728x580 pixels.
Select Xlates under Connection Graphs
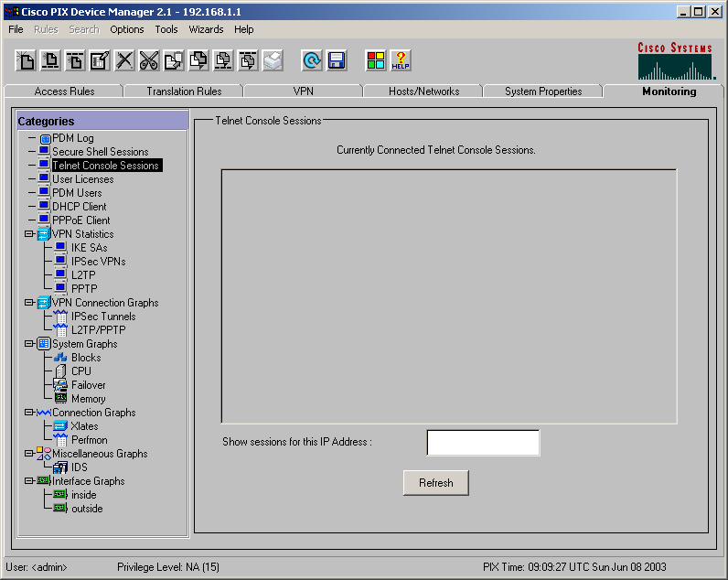point(84,425)
